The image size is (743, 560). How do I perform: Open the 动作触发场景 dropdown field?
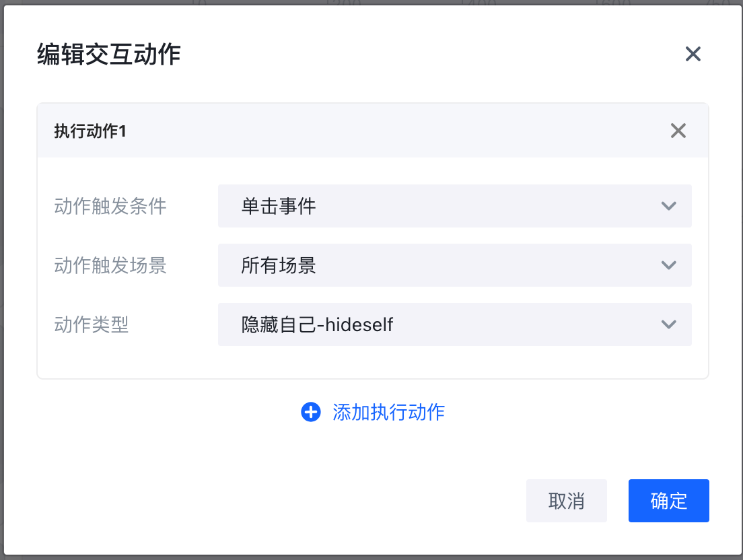[x=454, y=265]
